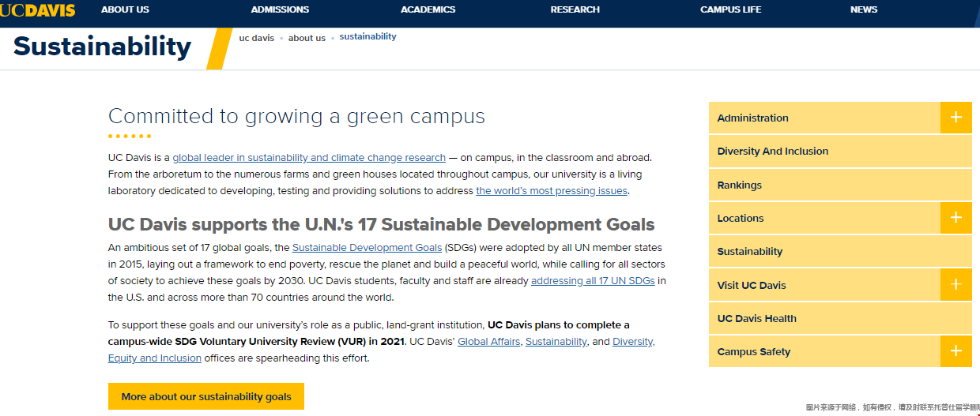Image resolution: width=980 pixels, height=416 pixels.
Task: Expand Visit UC Davis submenu
Action: 955,285
